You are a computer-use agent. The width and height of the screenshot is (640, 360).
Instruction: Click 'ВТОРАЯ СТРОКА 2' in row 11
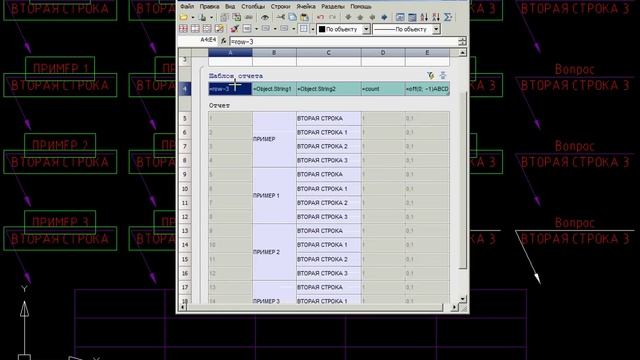click(x=329, y=203)
